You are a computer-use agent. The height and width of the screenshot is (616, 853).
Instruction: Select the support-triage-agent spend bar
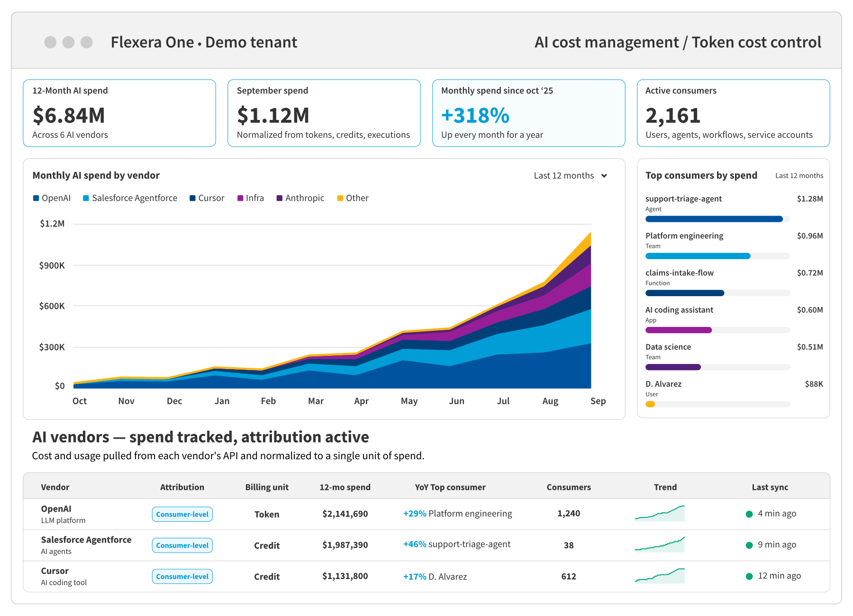pyautogui.click(x=717, y=219)
